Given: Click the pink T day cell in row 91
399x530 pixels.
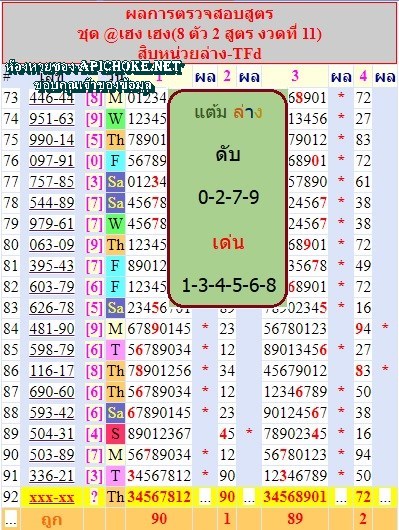Looking at the screenshot, I should click(x=115, y=476).
